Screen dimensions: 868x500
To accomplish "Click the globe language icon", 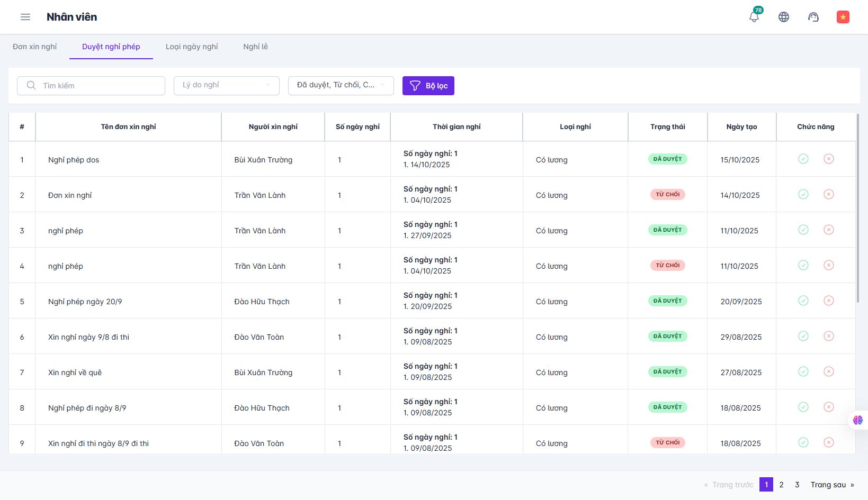I will pyautogui.click(x=784, y=17).
